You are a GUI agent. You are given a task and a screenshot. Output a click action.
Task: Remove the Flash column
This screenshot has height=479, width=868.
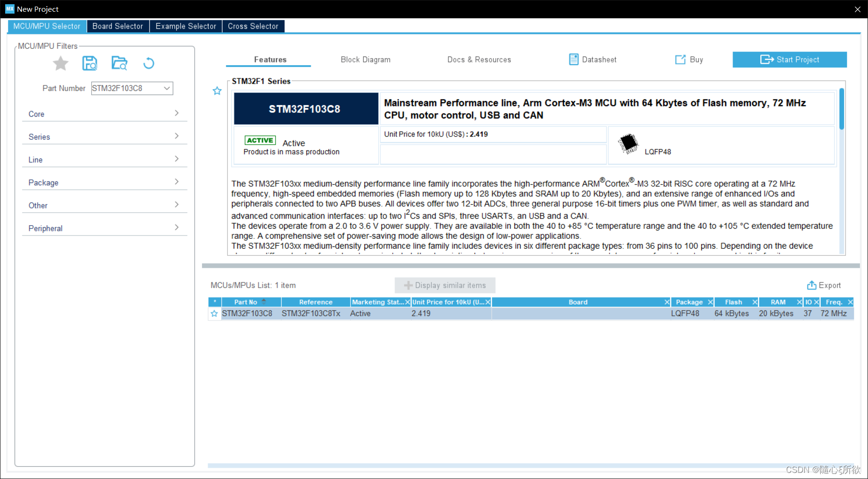point(755,302)
